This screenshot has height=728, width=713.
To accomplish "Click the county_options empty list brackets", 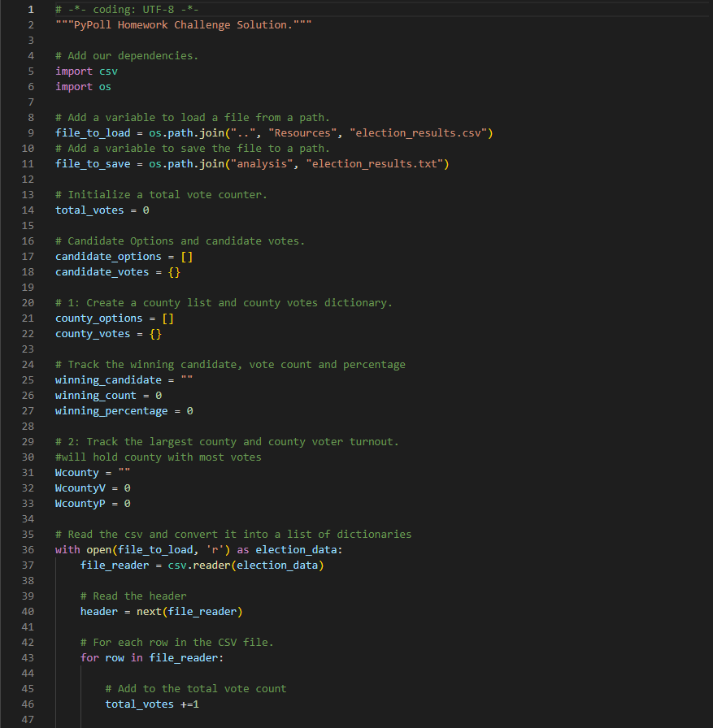I will click(167, 318).
